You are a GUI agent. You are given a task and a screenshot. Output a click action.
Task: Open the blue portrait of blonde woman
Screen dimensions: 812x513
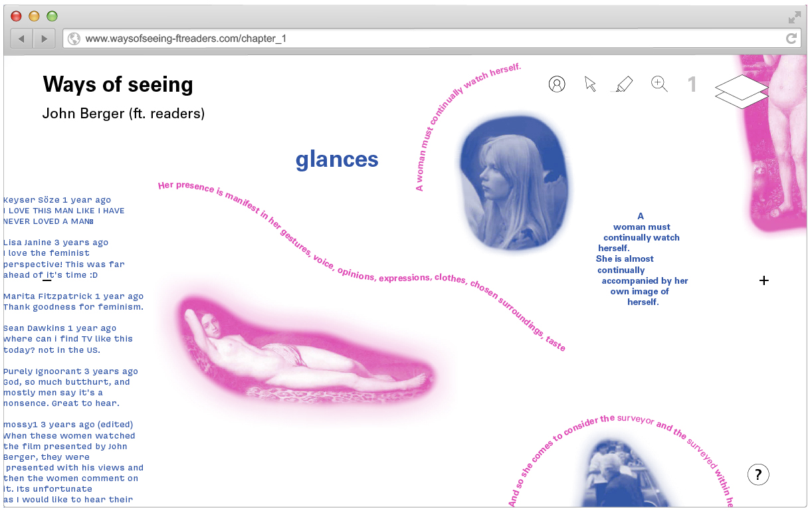(x=516, y=184)
